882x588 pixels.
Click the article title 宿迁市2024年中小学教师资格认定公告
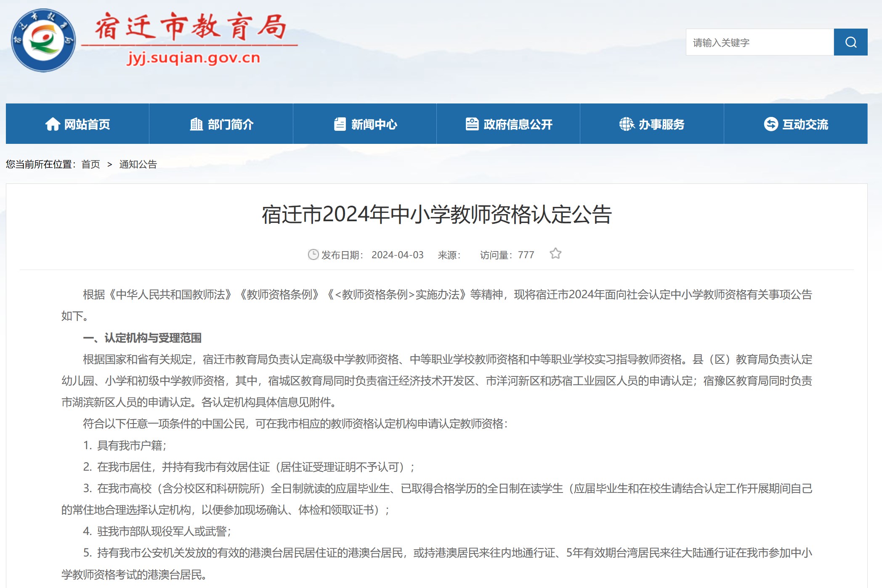tap(437, 215)
